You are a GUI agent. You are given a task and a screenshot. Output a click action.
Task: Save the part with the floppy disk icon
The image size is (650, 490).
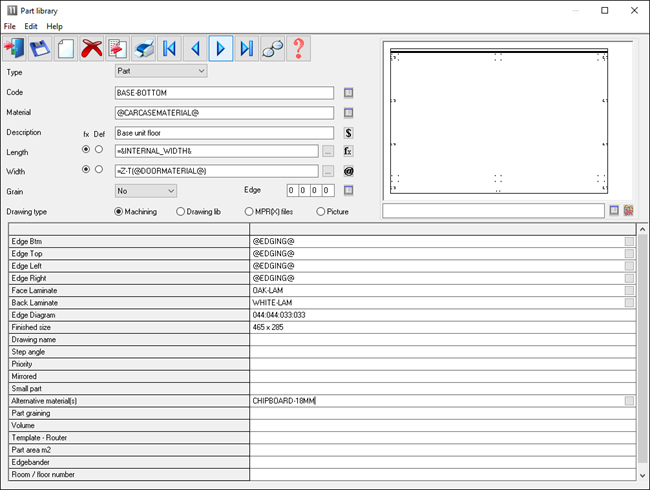click(41, 48)
